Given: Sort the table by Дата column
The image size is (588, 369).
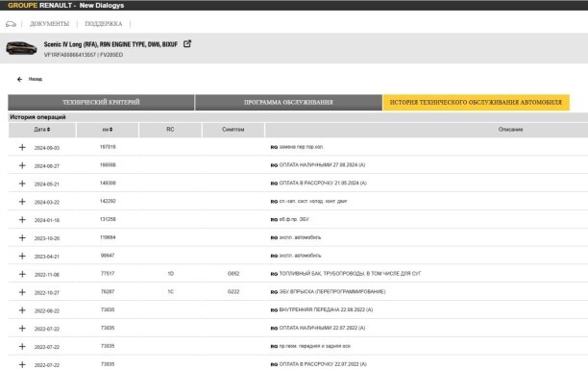Looking at the screenshot, I should 42,130.
